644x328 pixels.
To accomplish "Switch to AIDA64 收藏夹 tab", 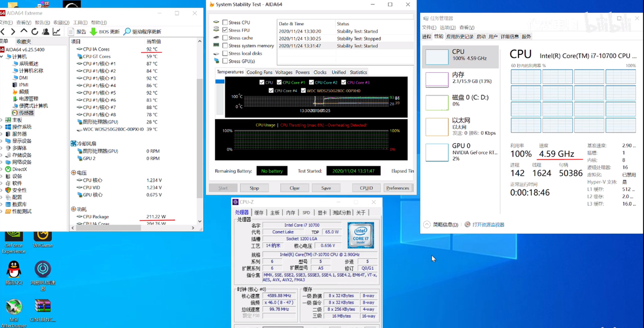I will point(23,42).
